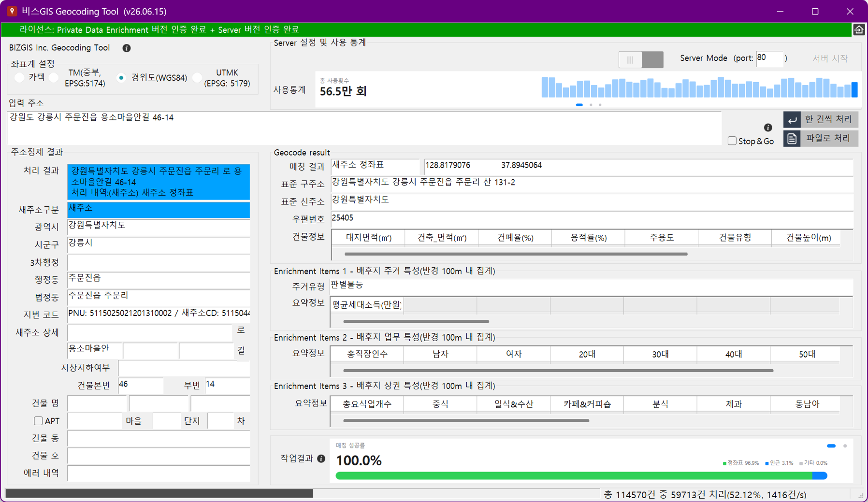The width and height of the screenshot is (868, 502).
Task: Select 카텍 coordinate system radio
Action: [x=19, y=77]
